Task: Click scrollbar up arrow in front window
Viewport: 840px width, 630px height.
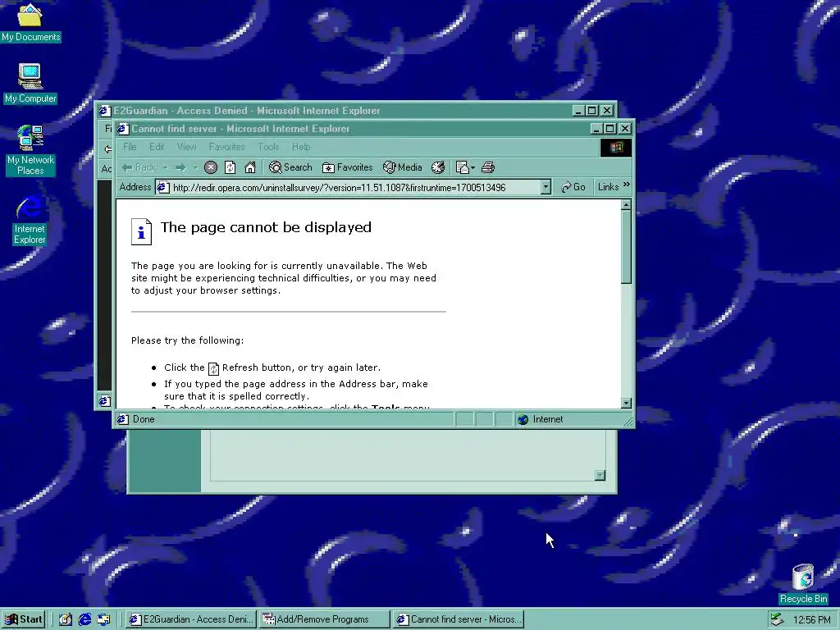Action: tap(626, 205)
